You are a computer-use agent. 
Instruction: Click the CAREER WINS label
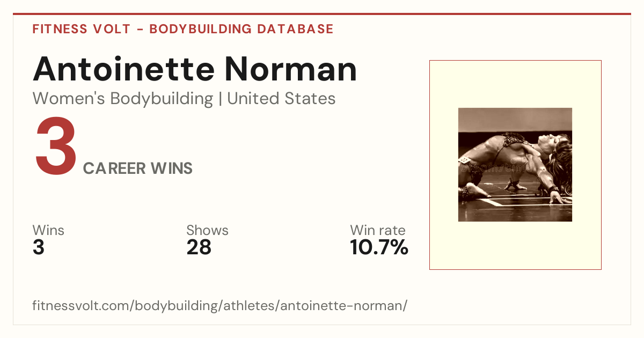point(138,168)
